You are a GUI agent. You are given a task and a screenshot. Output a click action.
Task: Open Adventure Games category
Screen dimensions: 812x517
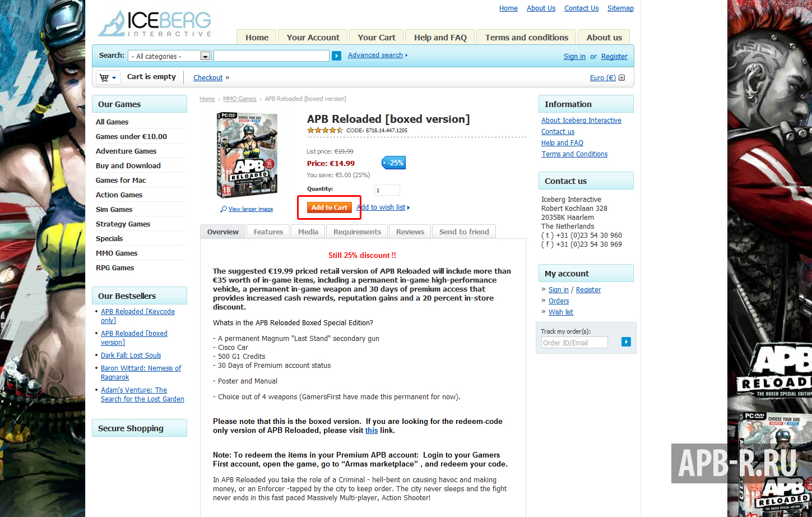126,151
